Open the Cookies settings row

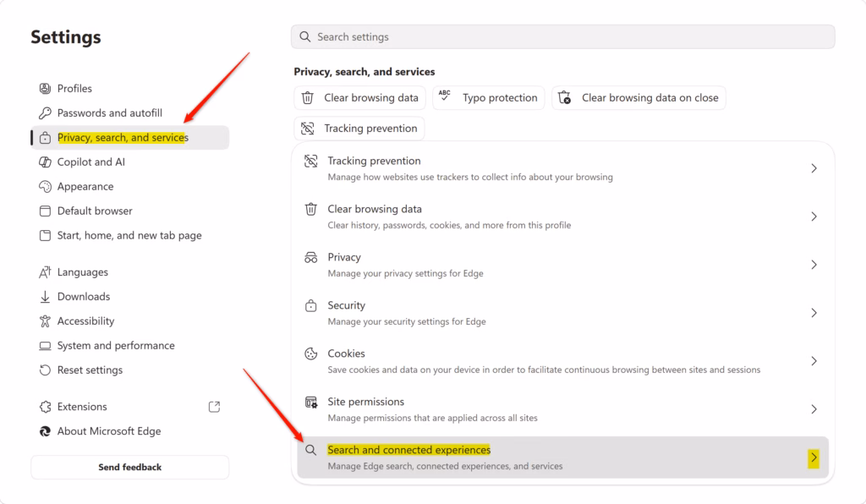tap(562, 361)
